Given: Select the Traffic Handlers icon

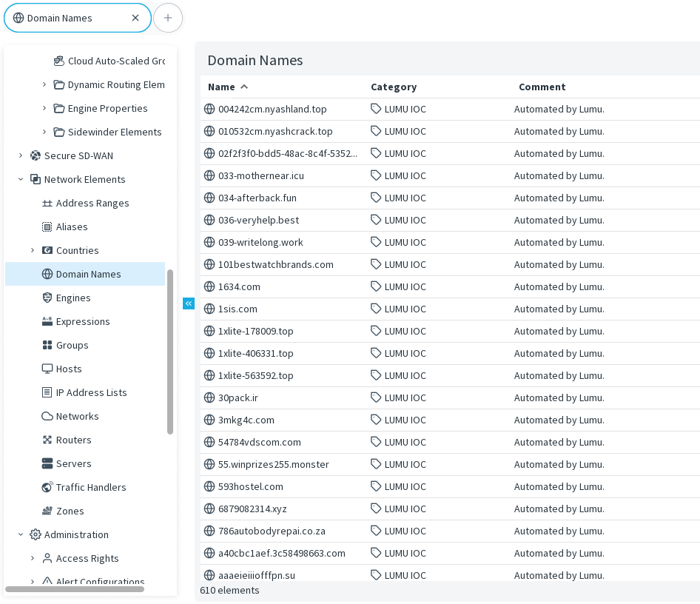Looking at the screenshot, I should [x=47, y=487].
